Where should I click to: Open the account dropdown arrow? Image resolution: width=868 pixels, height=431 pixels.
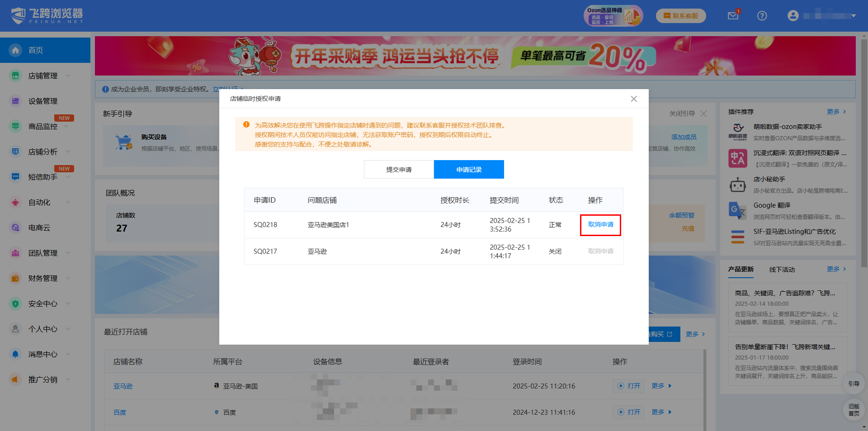tap(854, 16)
